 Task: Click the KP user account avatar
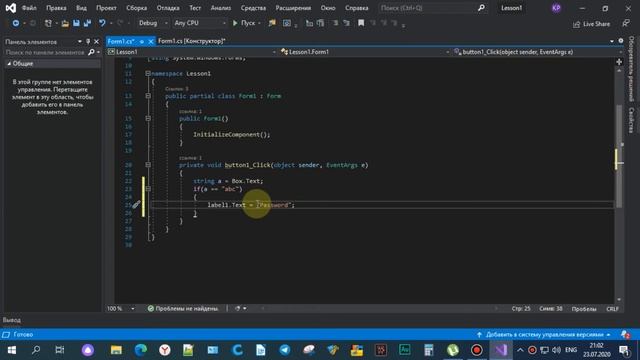[x=556, y=8]
